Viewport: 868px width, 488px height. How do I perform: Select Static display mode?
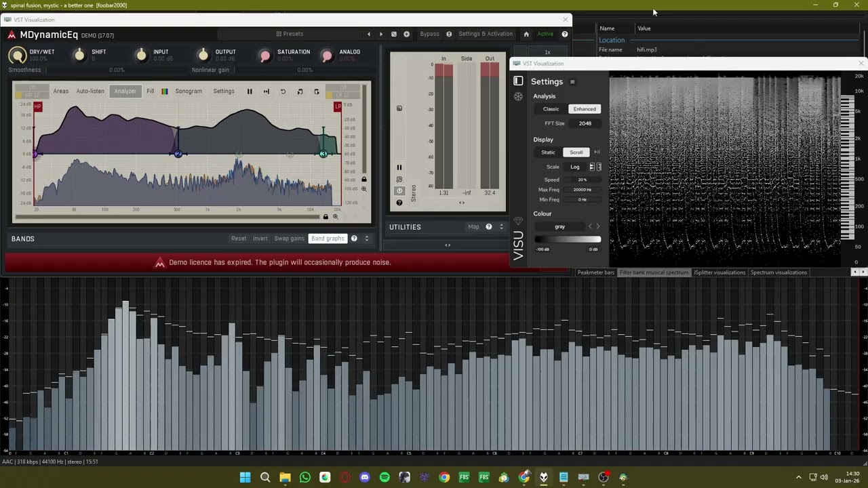click(x=548, y=152)
